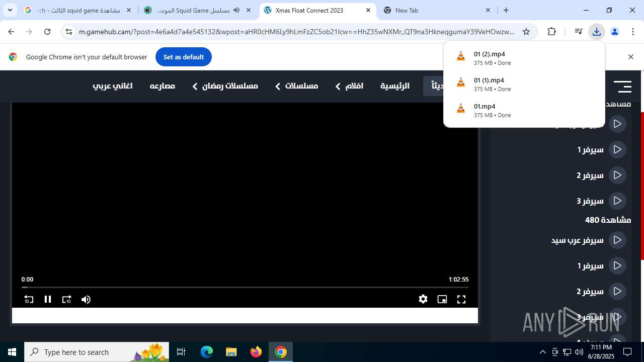Play سيرفر 1 under مشاهدة 480
644x362 pixels.
(x=601, y=265)
